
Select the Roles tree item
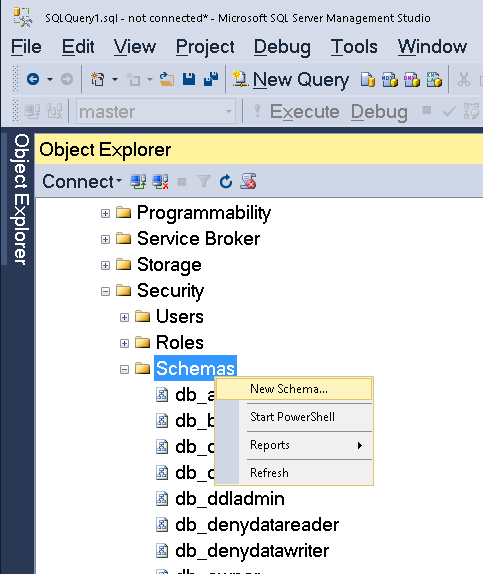pyautogui.click(x=179, y=343)
